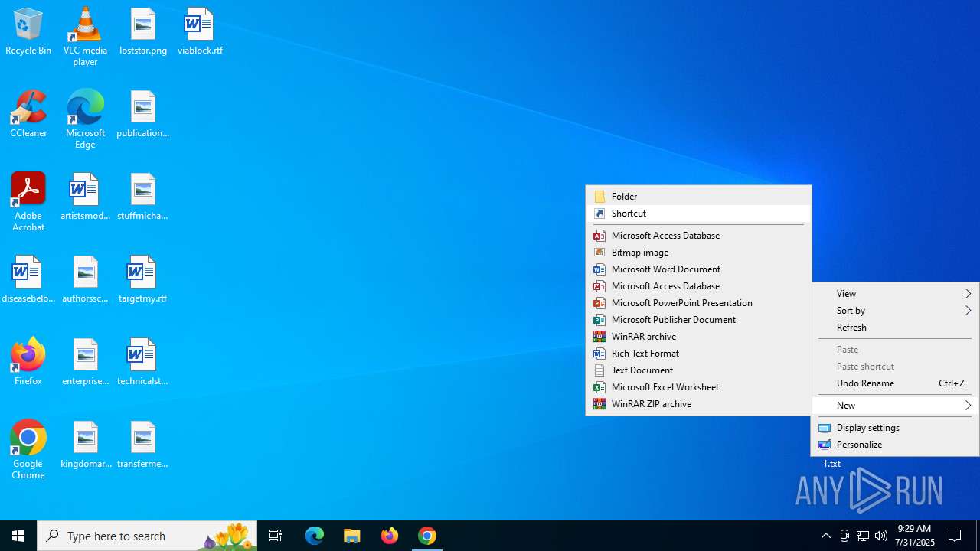Select the Microsoft Edge desktop shortcut
This screenshot has height=551, width=980.
click(x=85, y=119)
